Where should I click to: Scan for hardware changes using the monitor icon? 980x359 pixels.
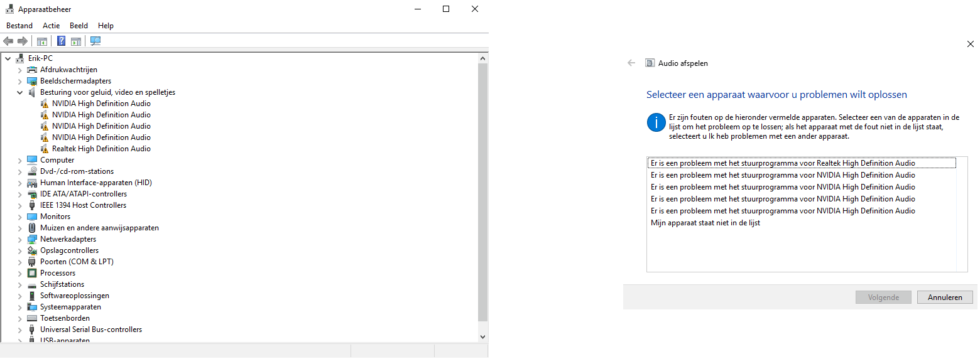[95, 41]
